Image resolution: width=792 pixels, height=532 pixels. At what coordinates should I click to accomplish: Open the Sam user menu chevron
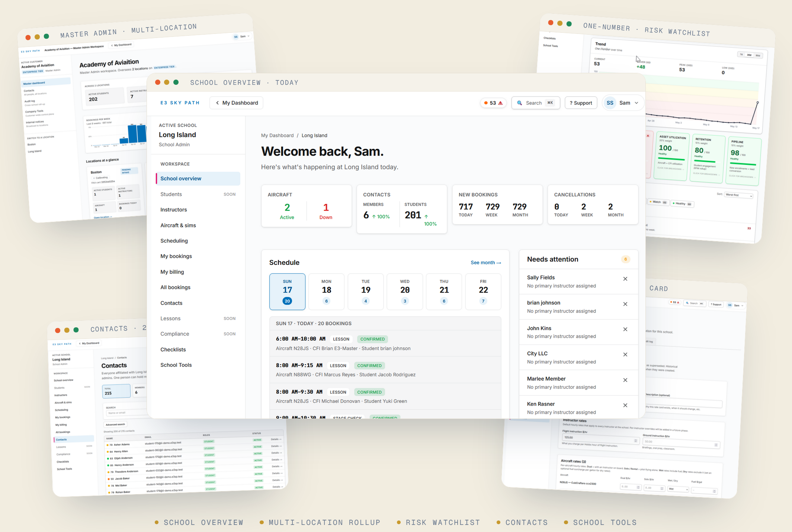pos(637,103)
